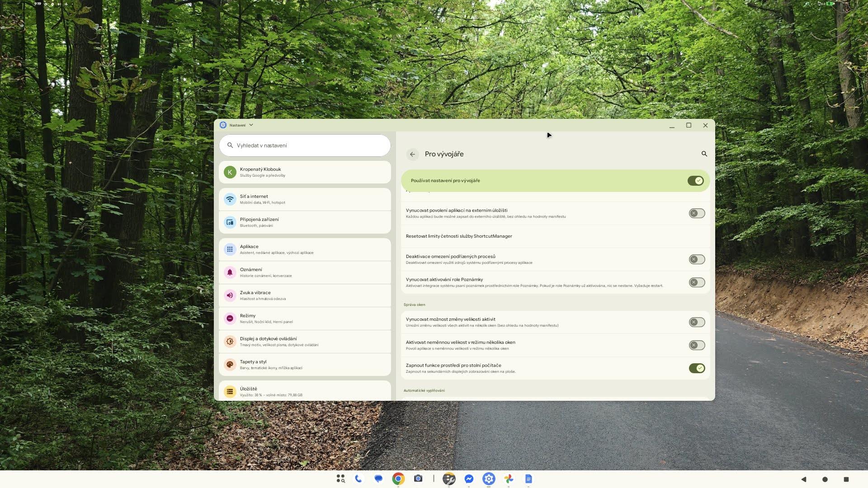
Task: Open Síť a internet settings
Action: (x=305, y=199)
